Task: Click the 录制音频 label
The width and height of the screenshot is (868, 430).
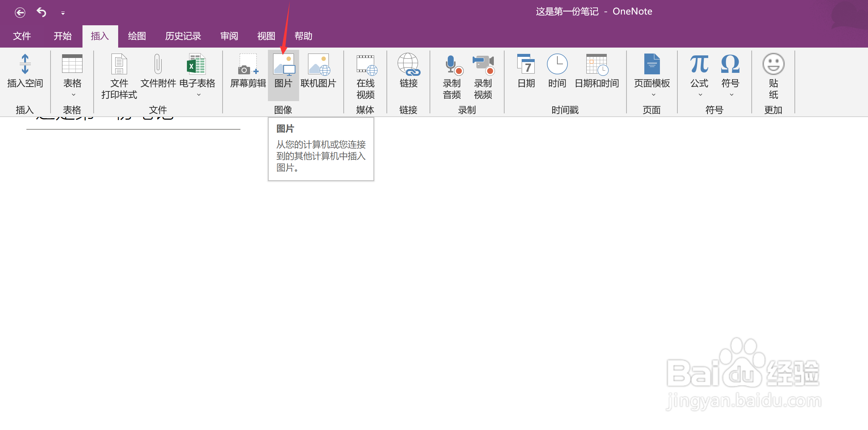Action: (452, 89)
